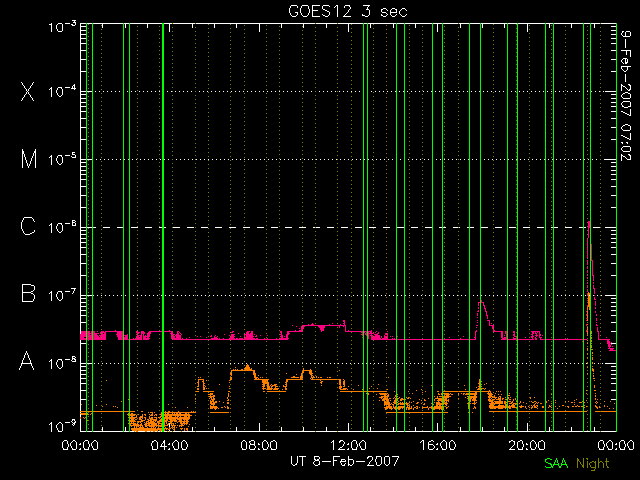Click the 08:00 time axis label

[x=259, y=445]
